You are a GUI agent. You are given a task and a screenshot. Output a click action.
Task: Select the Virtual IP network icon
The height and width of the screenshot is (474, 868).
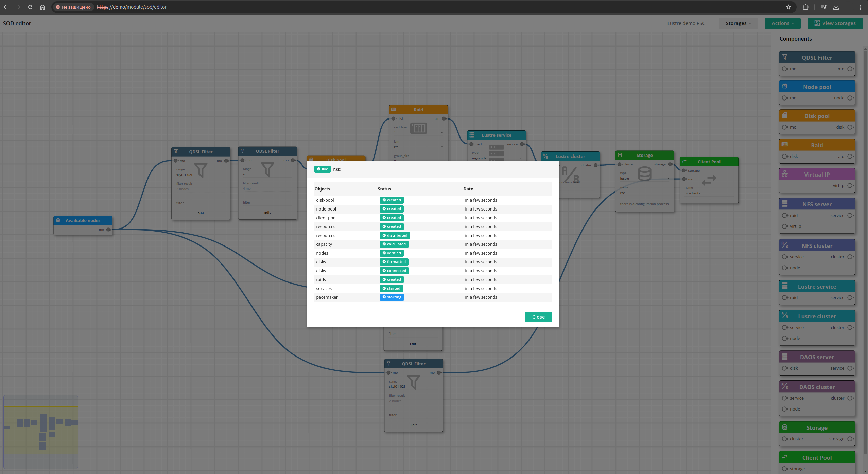pos(785,174)
